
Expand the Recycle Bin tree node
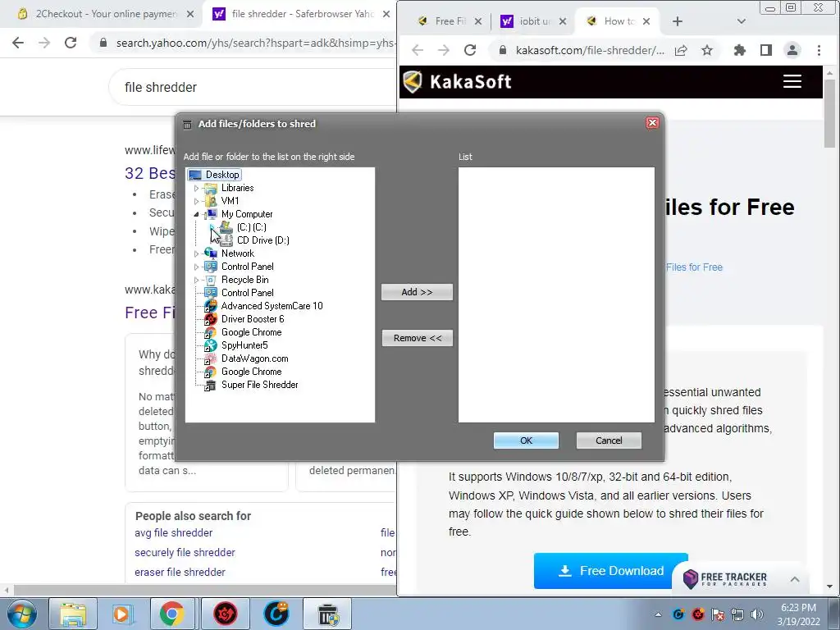click(196, 281)
